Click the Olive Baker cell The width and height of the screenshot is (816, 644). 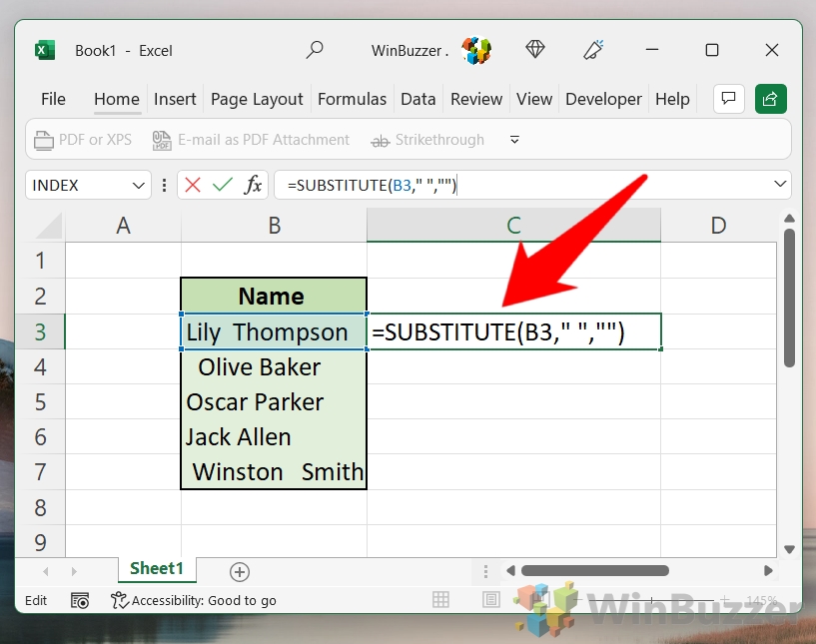coord(274,366)
